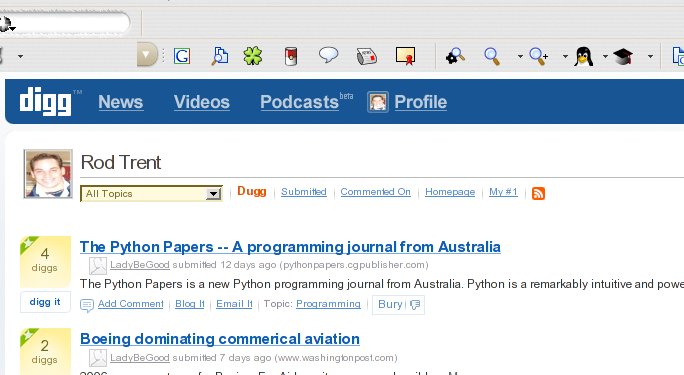Open the Programming topic link
Image resolution: width=684 pixels, height=375 pixels.
click(x=328, y=304)
